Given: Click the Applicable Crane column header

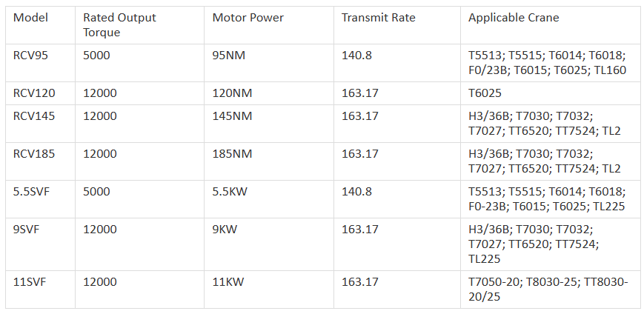Looking at the screenshot, I should pyautogui.click(x=551, y=25).
